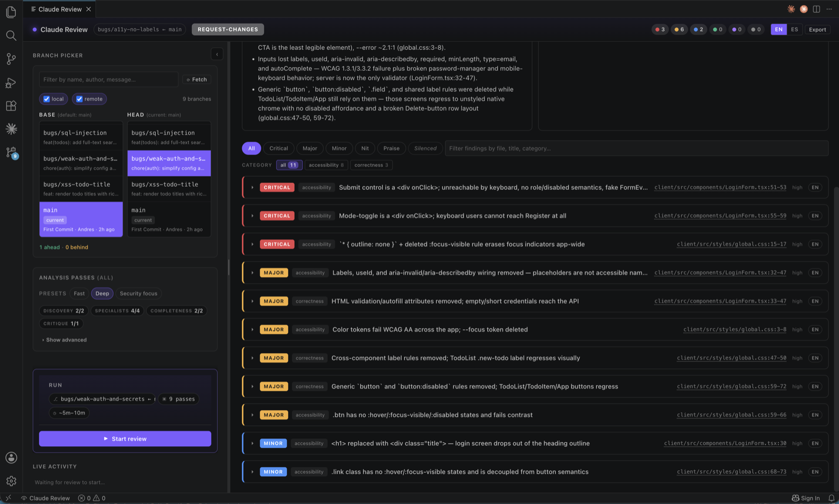Click the gray count badge showing 0
The height and width of the screenshot is (504, 839).
click(756, 29)
